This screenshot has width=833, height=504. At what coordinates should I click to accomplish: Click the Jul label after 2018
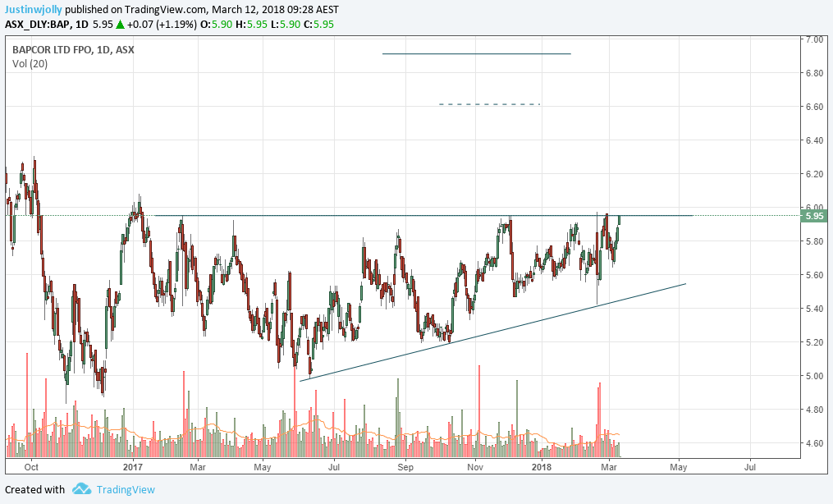click(750, 467)
